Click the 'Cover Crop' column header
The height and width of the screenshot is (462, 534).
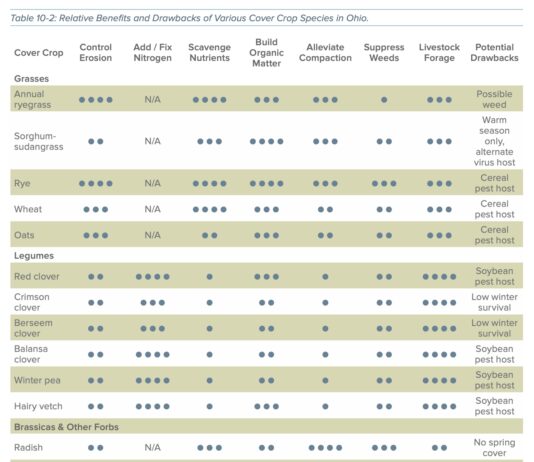[x=38, y=53]
